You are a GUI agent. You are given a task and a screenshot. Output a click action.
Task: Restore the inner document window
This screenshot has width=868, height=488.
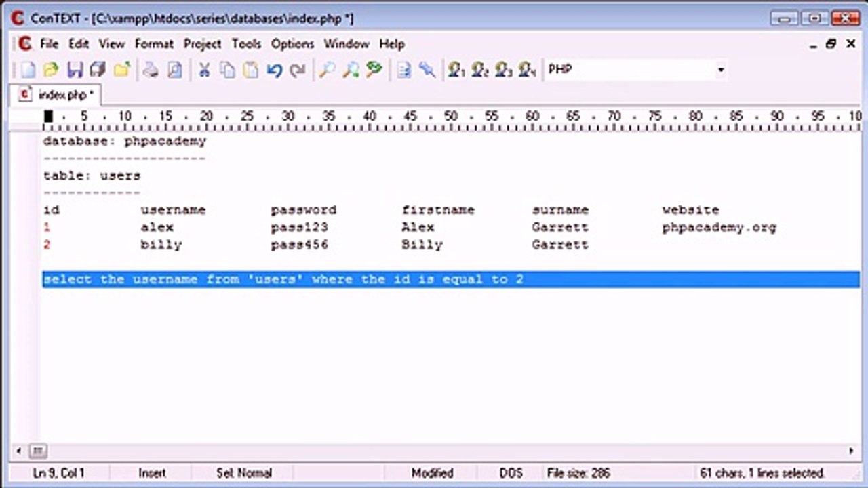(831, 43)
